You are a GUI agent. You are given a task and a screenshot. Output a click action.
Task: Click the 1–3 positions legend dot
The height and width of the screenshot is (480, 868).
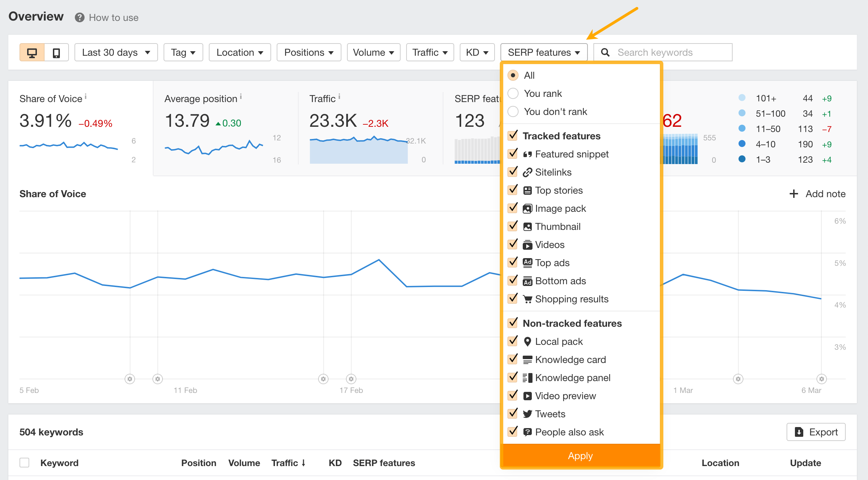pos(742,159)
